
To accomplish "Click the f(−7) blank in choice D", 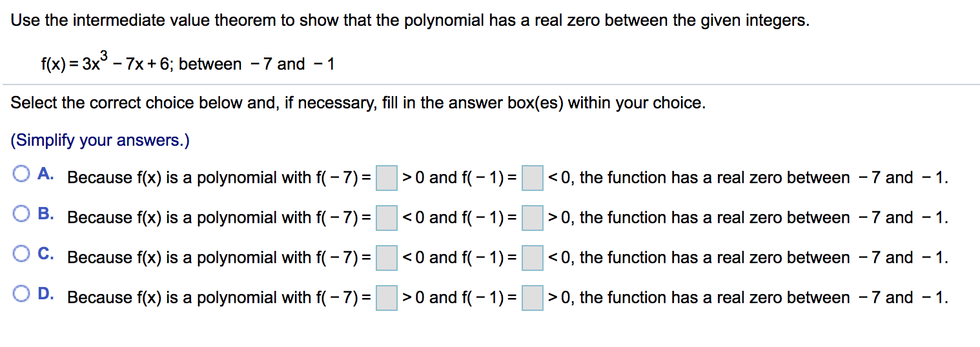I will tap(387, 297).
